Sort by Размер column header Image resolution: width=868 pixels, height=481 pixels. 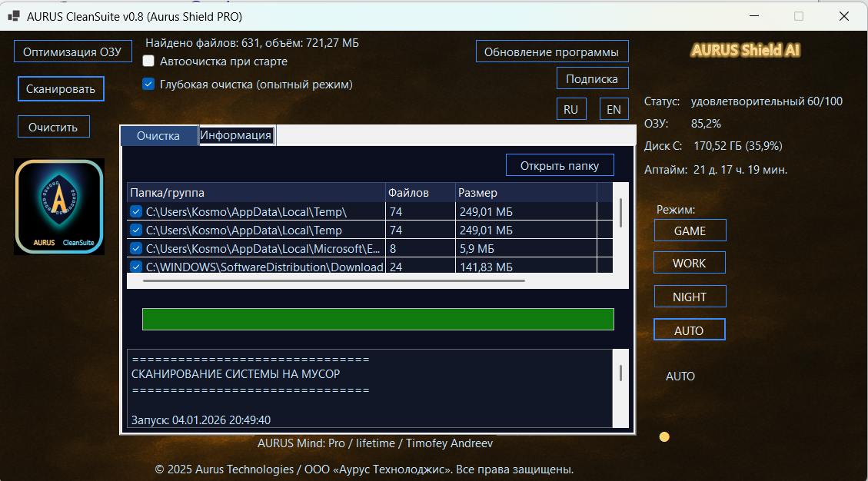pyautogui.click(x=526, y=193)
